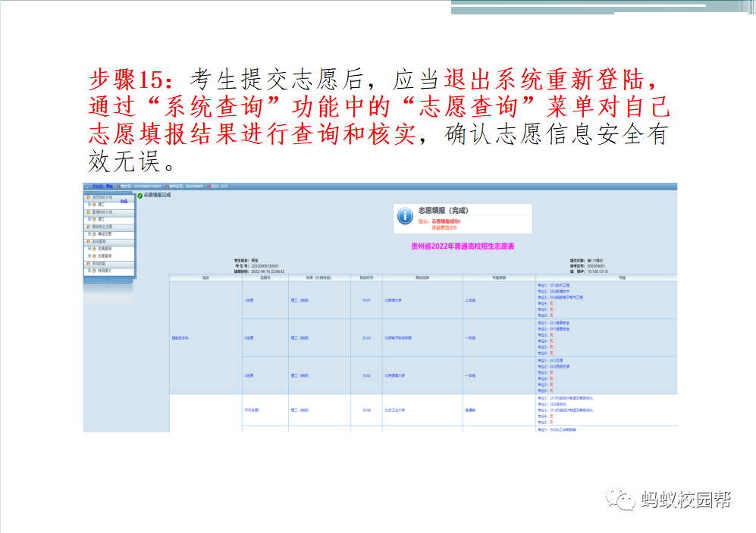The width and height of the screenshot is (756, 533).
Task: Click the 志愿号 column header
Action: pyautogui.click(x=265, y=278)
